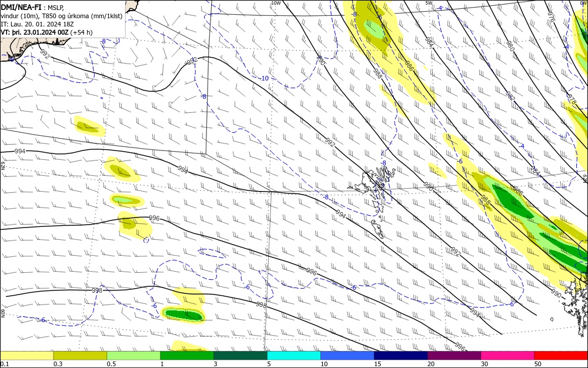
Task: Click the "60N" latitude label on left edge
Action: 2,313
